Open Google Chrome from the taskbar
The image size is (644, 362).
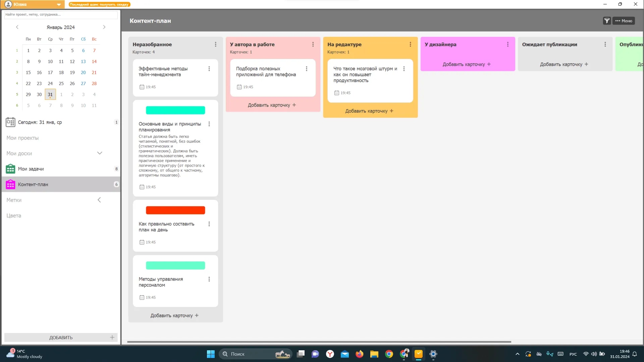[389, 354]
